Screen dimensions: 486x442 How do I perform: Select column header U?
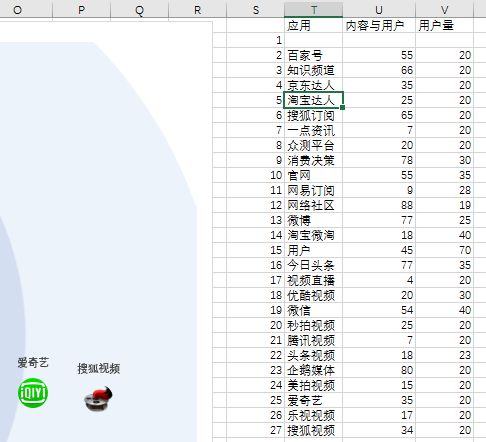pyautogui.click(x=379, y=10)
